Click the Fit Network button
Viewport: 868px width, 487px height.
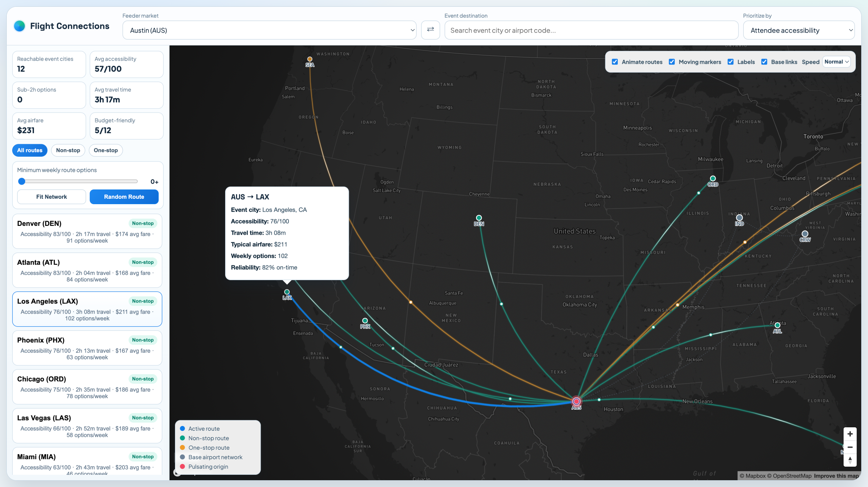coord(52,197)
